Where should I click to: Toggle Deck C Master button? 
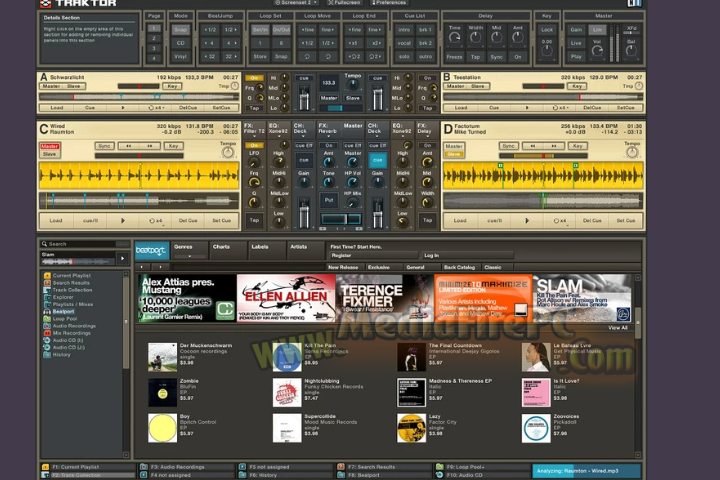(50, 147)
